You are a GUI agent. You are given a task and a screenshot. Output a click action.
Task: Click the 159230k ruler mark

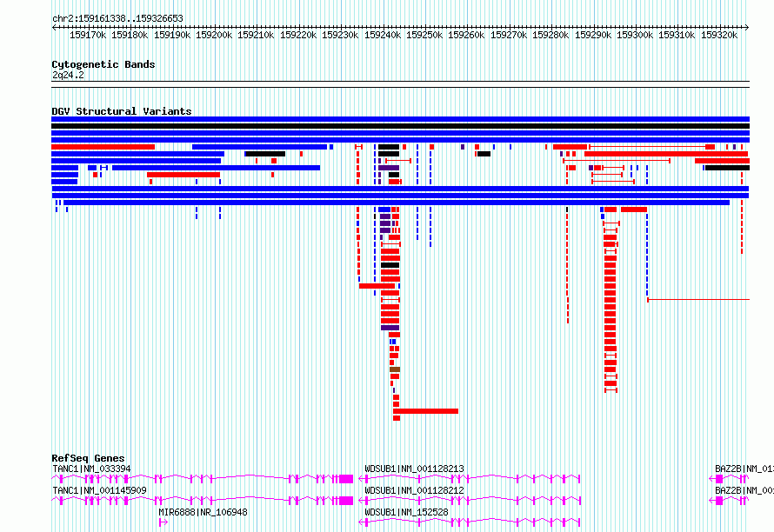point(341,35)
